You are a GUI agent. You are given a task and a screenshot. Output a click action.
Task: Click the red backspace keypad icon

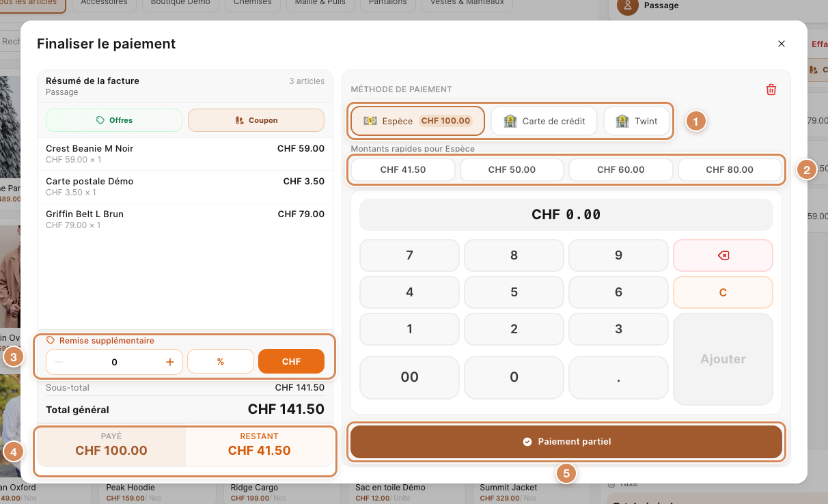click(x=723, y=255)
